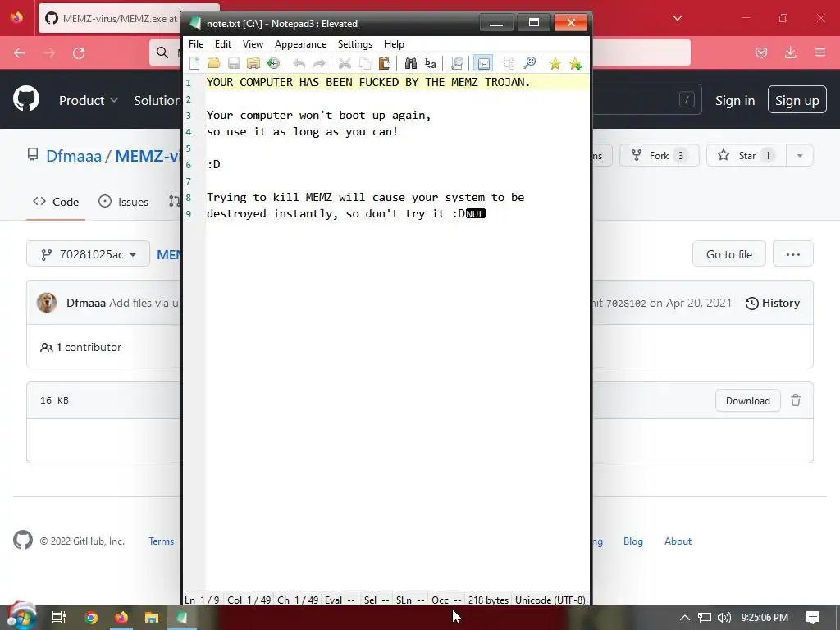Click the Zoom magnifier icon in Notepad3 toolbar

pyautogui.click(x=529, y=63)
